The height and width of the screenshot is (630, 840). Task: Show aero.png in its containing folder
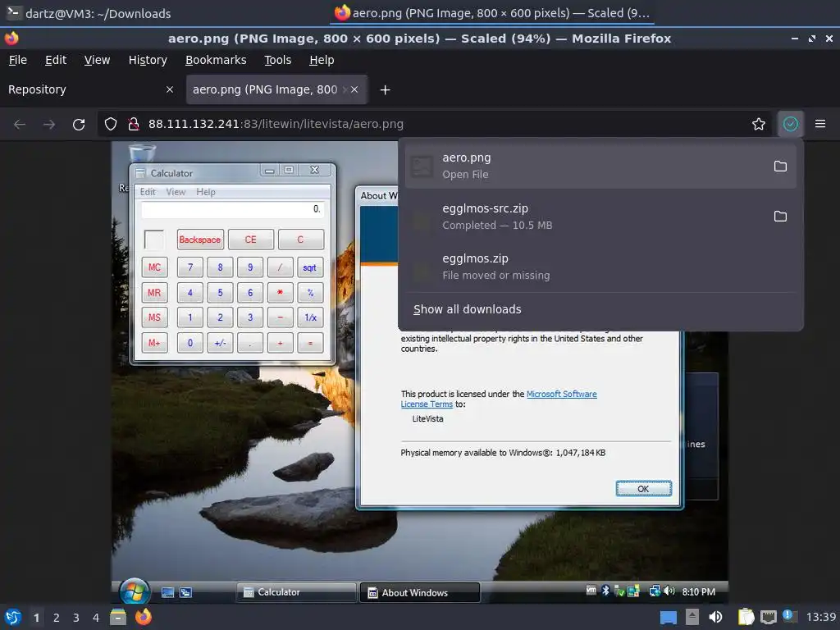coord(781,166)
